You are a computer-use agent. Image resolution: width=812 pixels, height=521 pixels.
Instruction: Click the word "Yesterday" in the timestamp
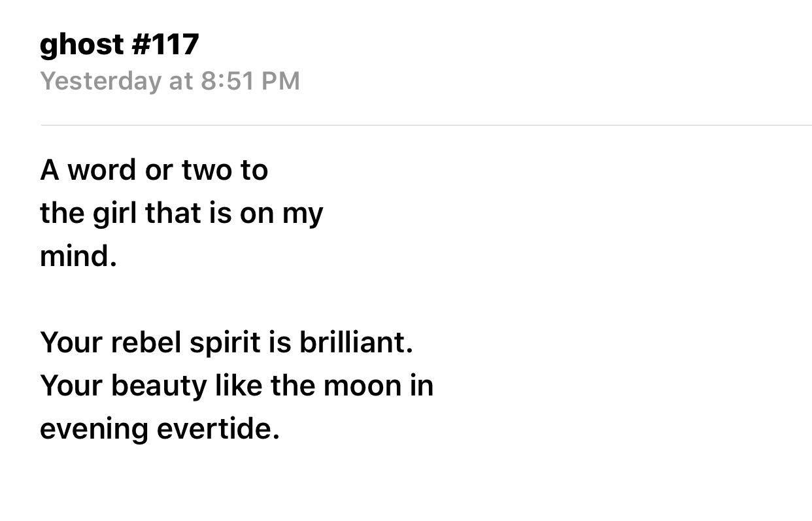100,81
